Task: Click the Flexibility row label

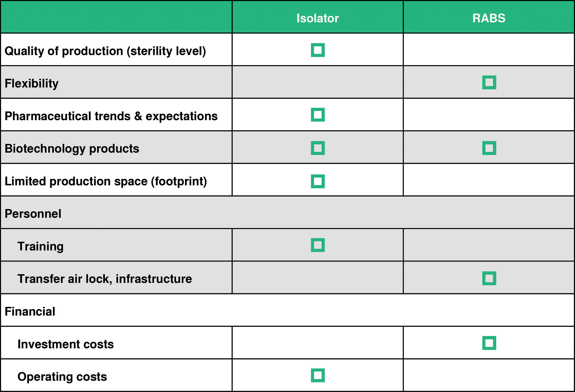Action: coord(32,83)
